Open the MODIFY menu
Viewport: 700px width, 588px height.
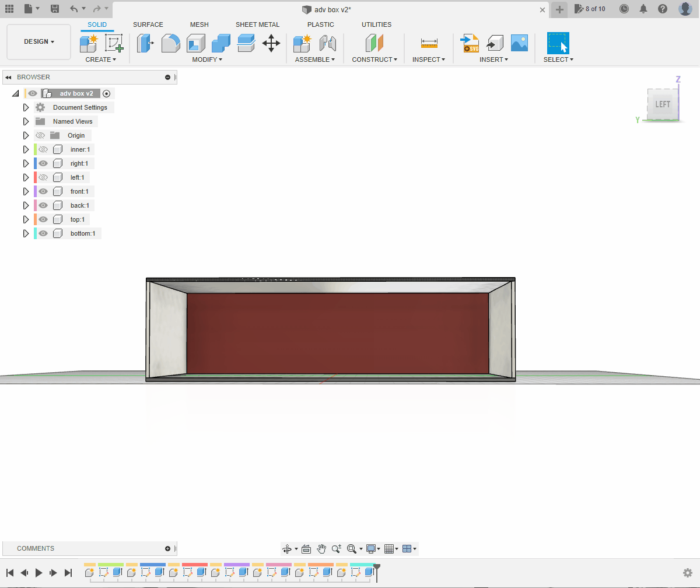click(x=207, y=60)
